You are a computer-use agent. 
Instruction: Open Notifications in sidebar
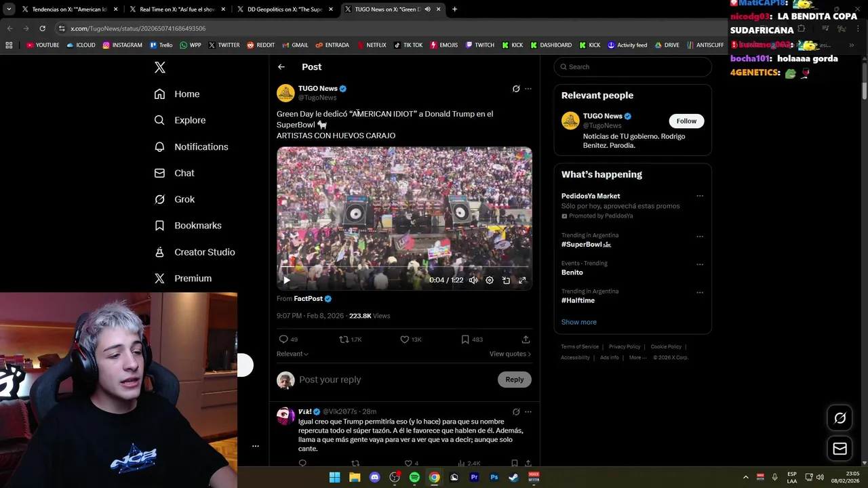tap(191, 146)
